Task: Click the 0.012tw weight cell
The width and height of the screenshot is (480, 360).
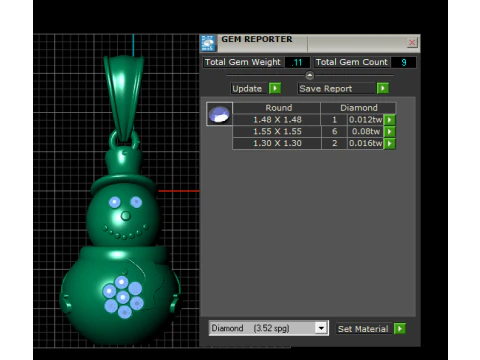Action: coord(366,120)
